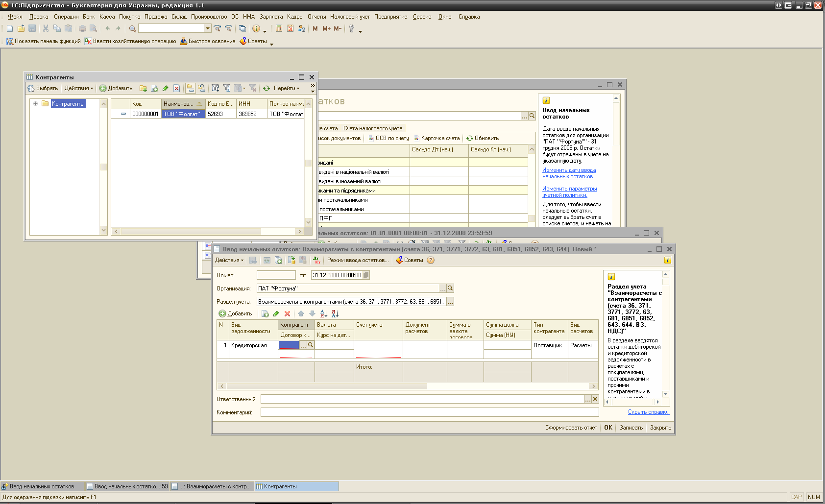The height and width of the screenshot is (504, 825).
Task: Open the Calculator icon in main toolbar
Action: (x=279, y=28)
